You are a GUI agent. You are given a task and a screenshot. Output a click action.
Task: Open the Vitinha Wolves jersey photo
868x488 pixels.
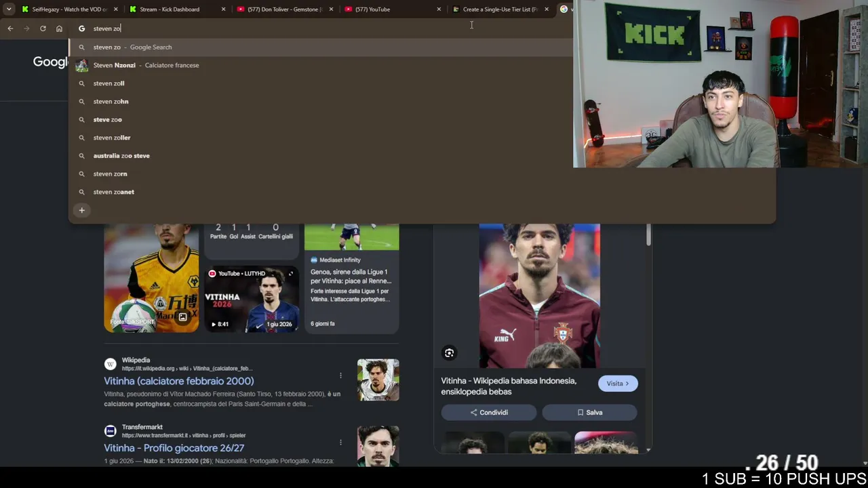click(151, 278)
